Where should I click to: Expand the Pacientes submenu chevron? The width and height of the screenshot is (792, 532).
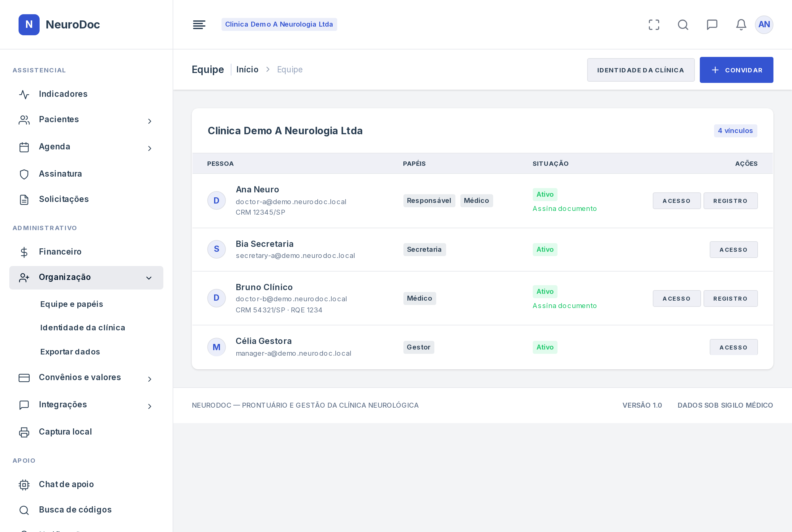click(150, 121)
